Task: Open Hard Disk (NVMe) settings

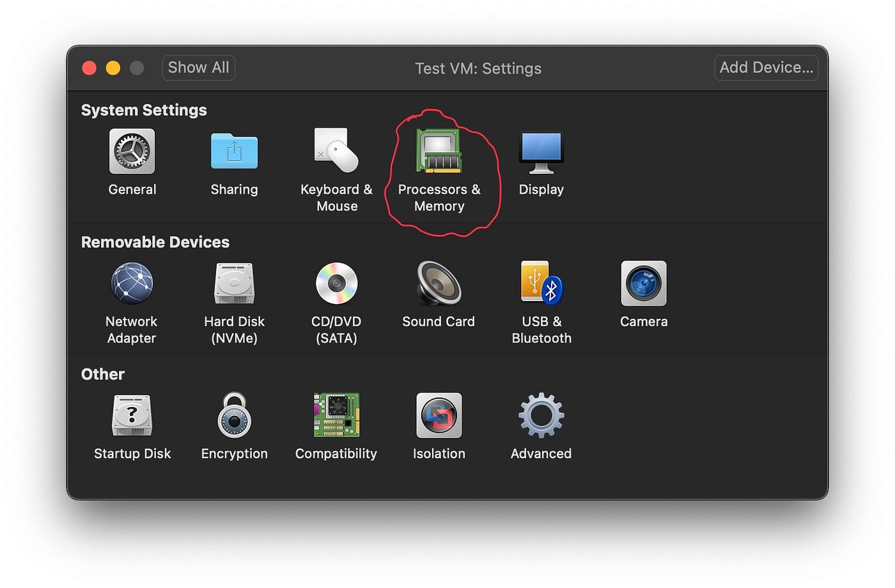Action: pos(234,283)
